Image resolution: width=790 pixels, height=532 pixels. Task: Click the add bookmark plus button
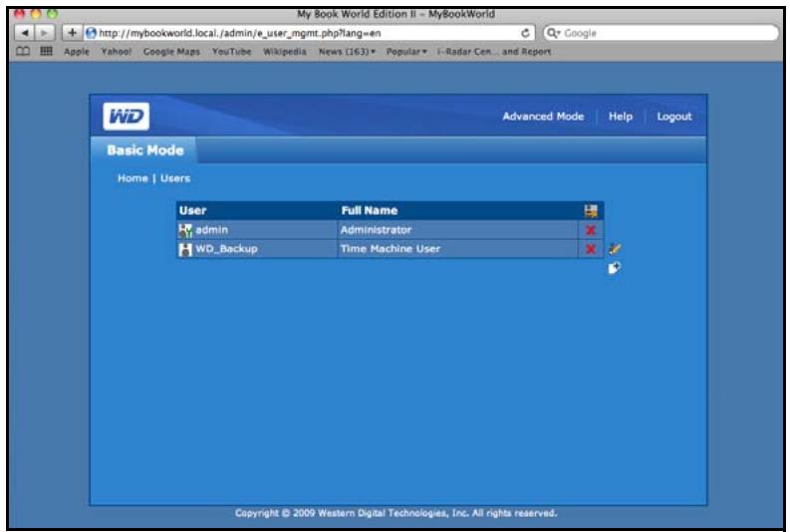tap(72, 33)
